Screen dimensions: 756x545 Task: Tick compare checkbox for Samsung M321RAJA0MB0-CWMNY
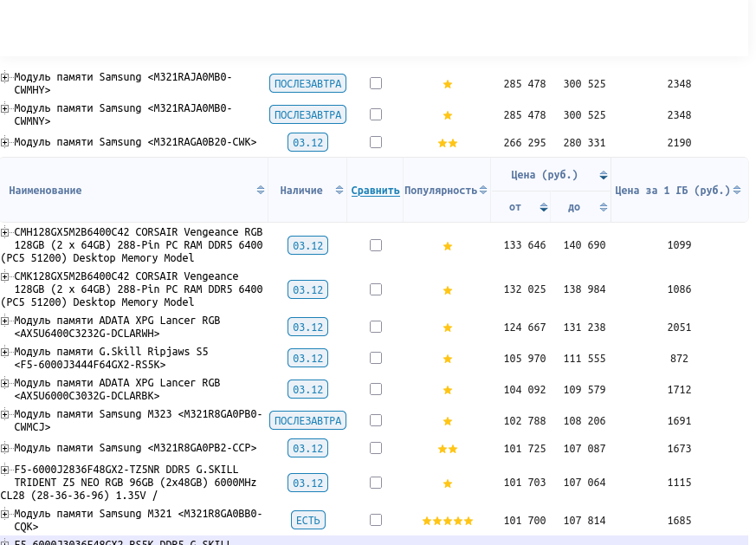coord(376,114)
